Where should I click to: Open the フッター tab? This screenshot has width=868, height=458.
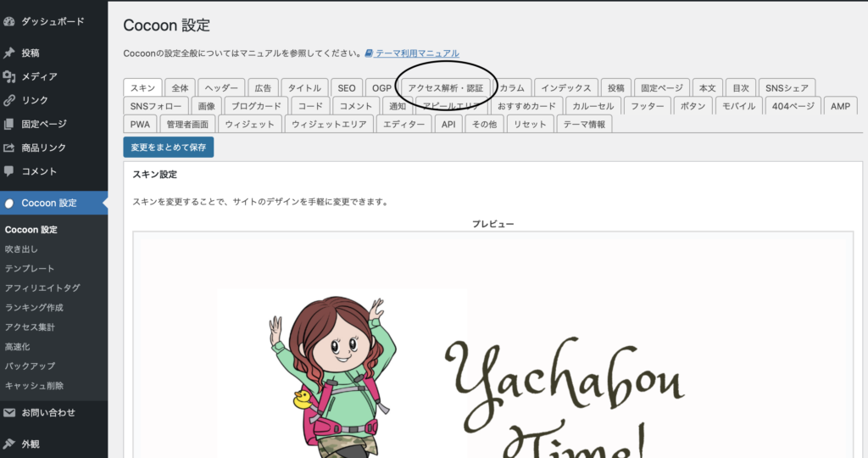coord(648,106)
